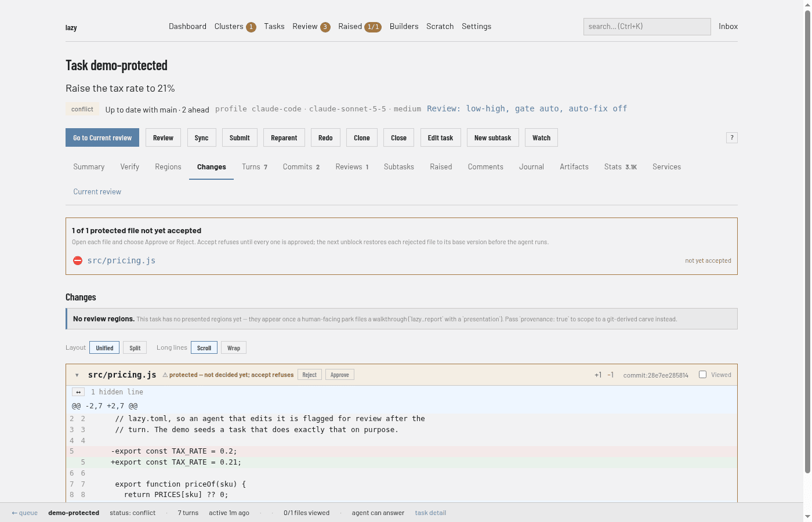Select Split layout
812x522 pixels.
(135, 347)
